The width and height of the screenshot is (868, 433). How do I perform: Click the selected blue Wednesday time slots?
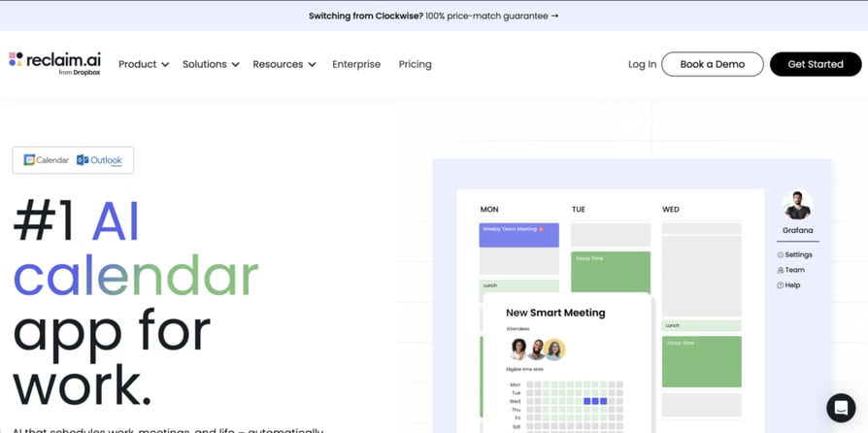(x=595, y=401)
